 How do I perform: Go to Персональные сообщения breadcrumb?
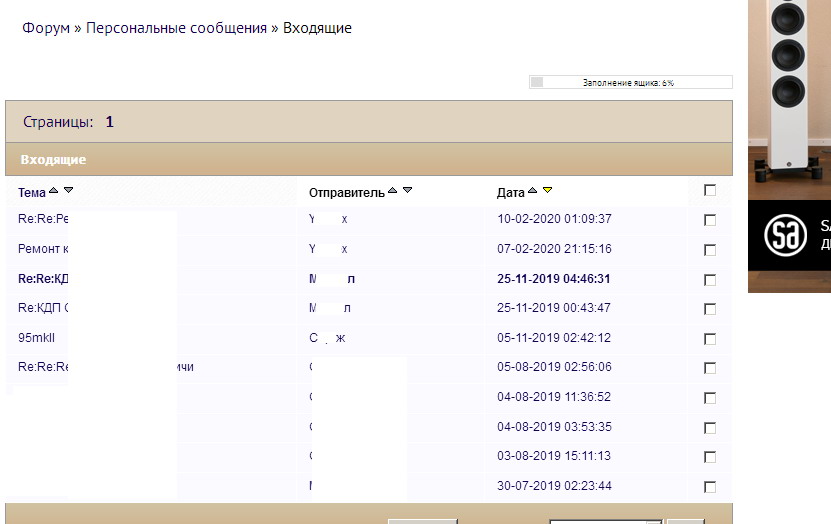(176, 28)
